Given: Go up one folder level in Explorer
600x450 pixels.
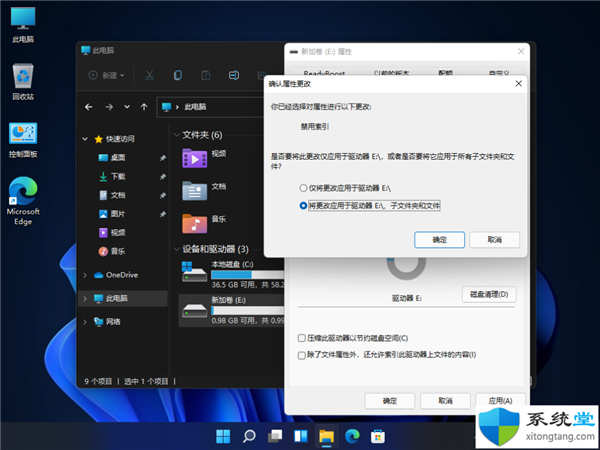Looking at the screenshot, I should 144,107.
